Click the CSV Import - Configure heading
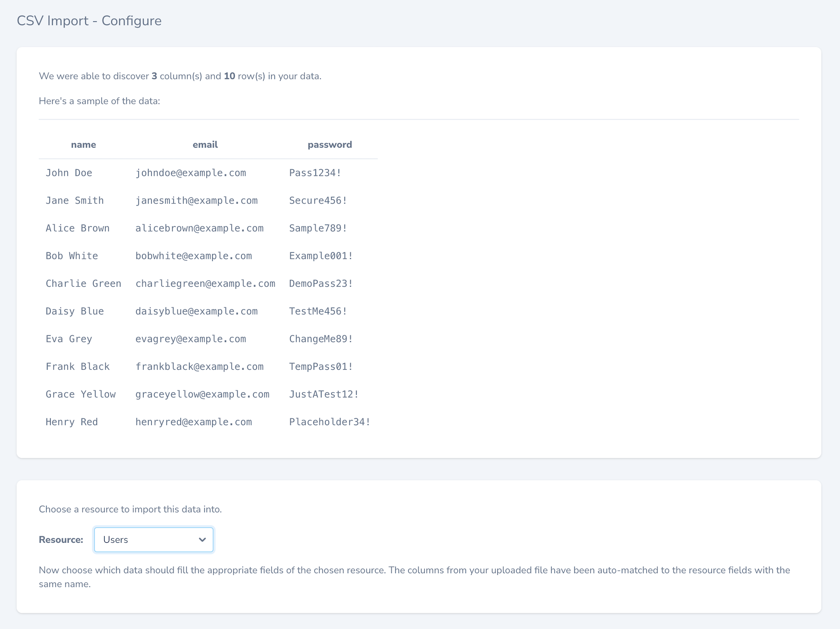840x629 pixels. (x=89, y=20)
